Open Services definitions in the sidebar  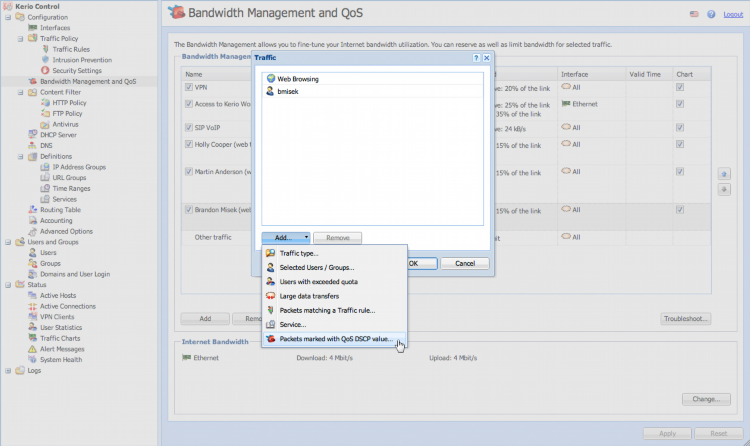click(64, 199)
